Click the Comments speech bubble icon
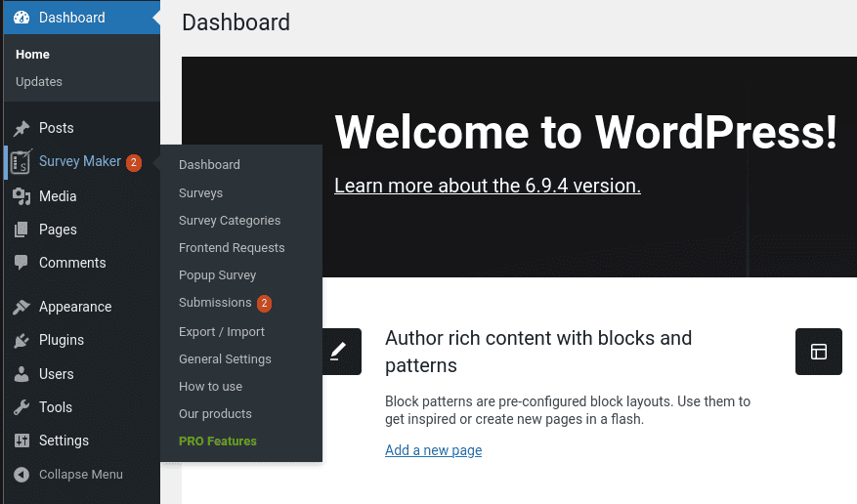The image size is (857, 504). tap(21, 263)
